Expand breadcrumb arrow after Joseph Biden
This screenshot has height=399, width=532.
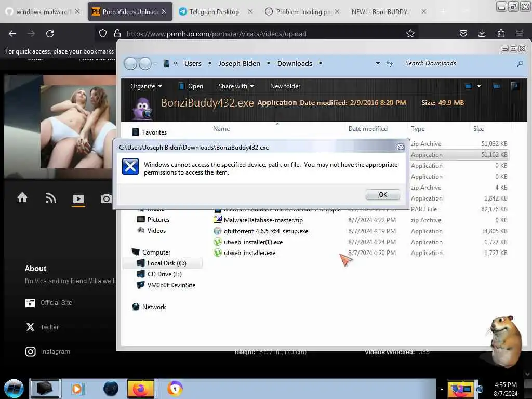(269, 63)
